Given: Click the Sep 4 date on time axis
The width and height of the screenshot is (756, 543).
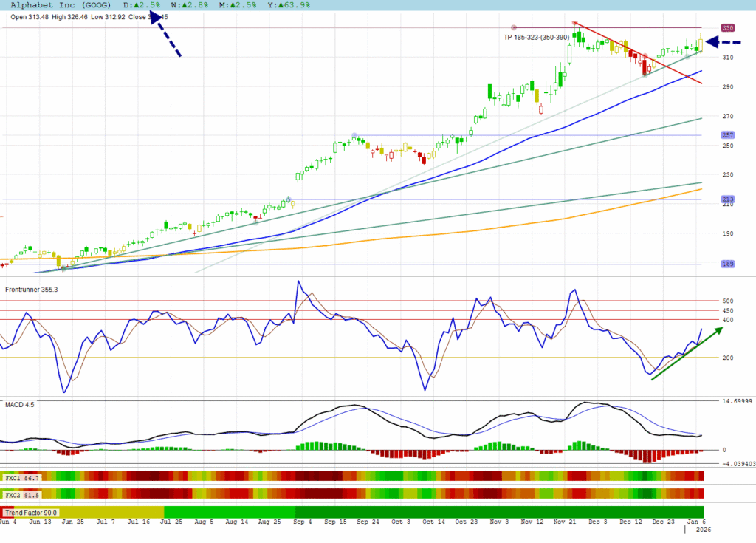Looking at the screenshot, I should [x=303, y=522].
